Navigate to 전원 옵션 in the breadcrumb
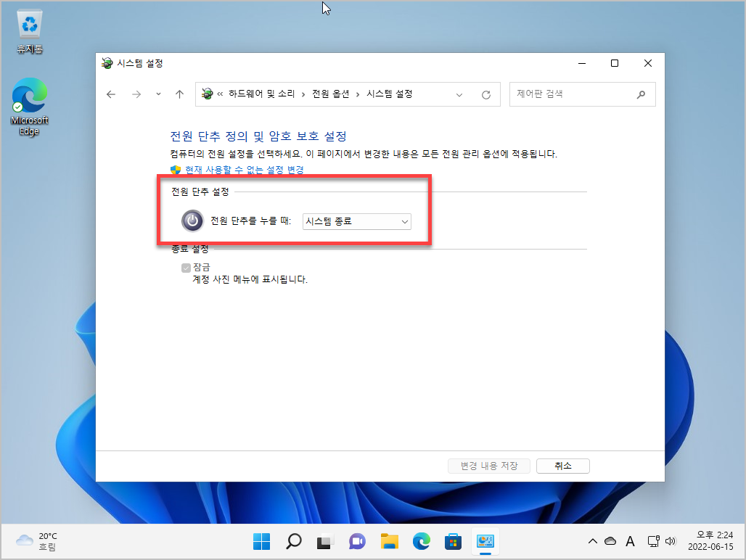Screen dimensions: 746x560 tap(329, 94)
